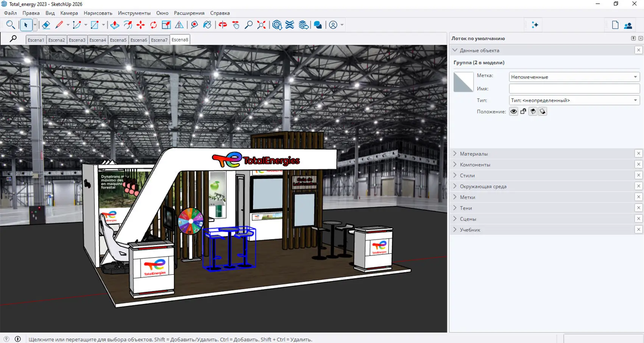Open the user account profile icon
This screenshot has height=343, width=644.
click(333, 25)
